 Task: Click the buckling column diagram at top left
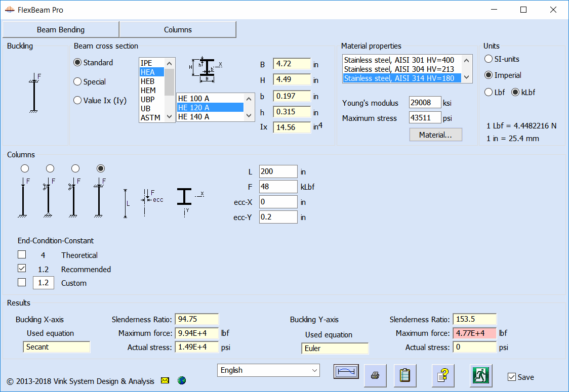click(x=34, y=93)
